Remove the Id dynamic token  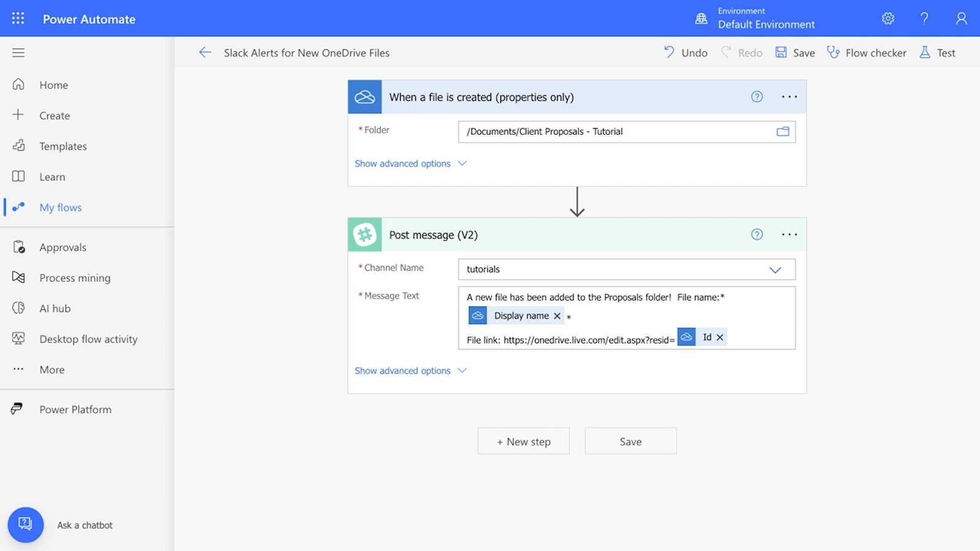[720, 337]
